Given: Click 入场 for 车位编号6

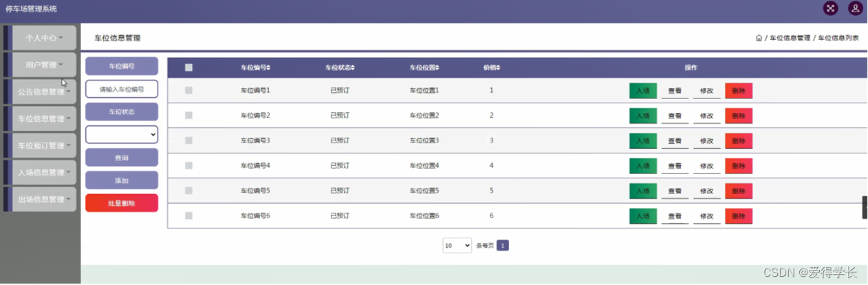Looking at the screenshot, I should (643, 216).
